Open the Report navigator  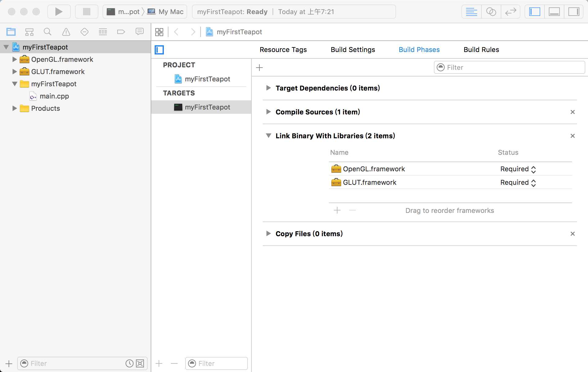[x=140, y=32]
